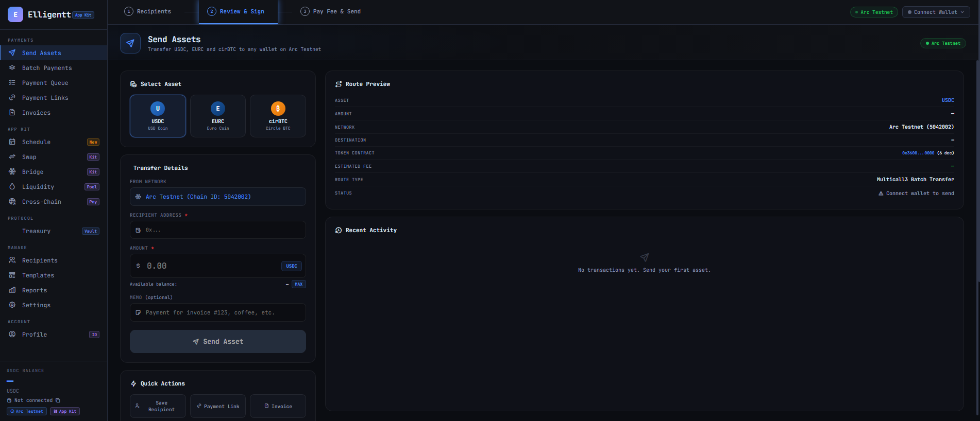Open Batch Payments in sidebar

54,68
